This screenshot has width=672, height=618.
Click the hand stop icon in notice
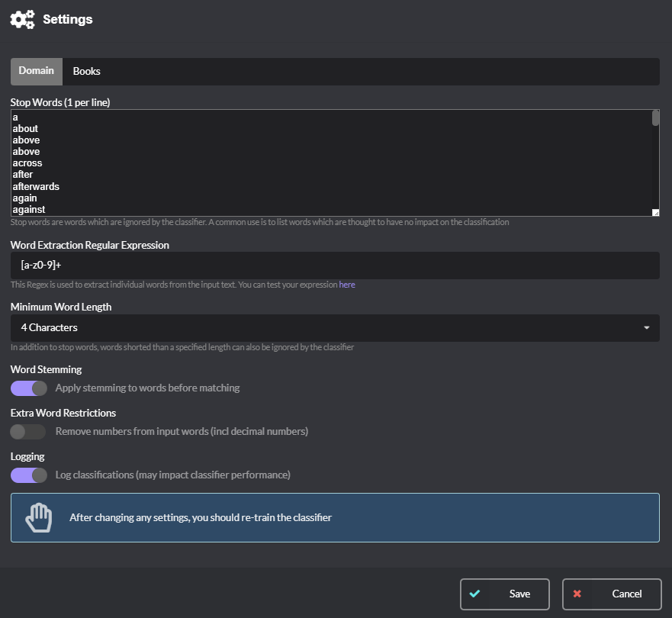click(x=38, y=517)
